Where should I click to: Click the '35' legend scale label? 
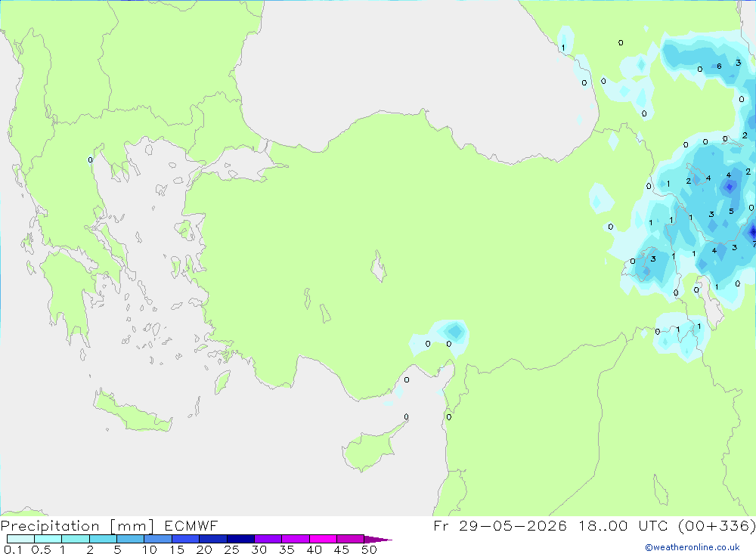click(287, 549)
